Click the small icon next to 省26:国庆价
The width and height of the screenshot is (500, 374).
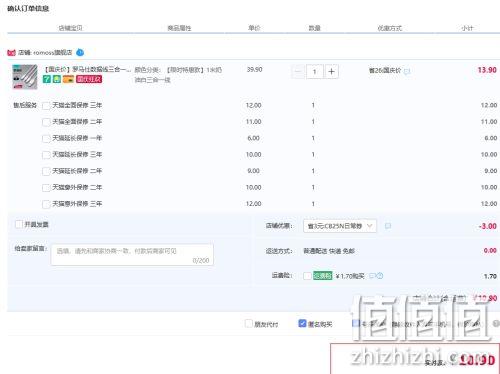(x=407, y=71)
